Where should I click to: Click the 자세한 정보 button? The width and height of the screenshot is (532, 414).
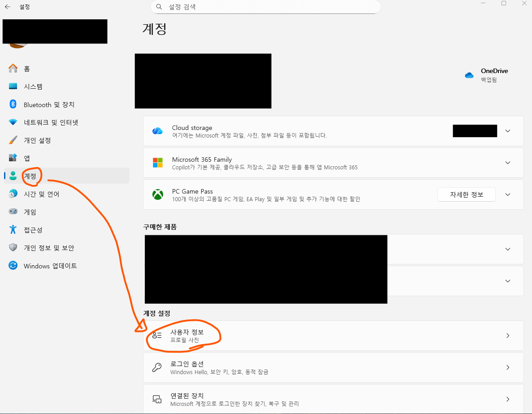pos(466,194)
